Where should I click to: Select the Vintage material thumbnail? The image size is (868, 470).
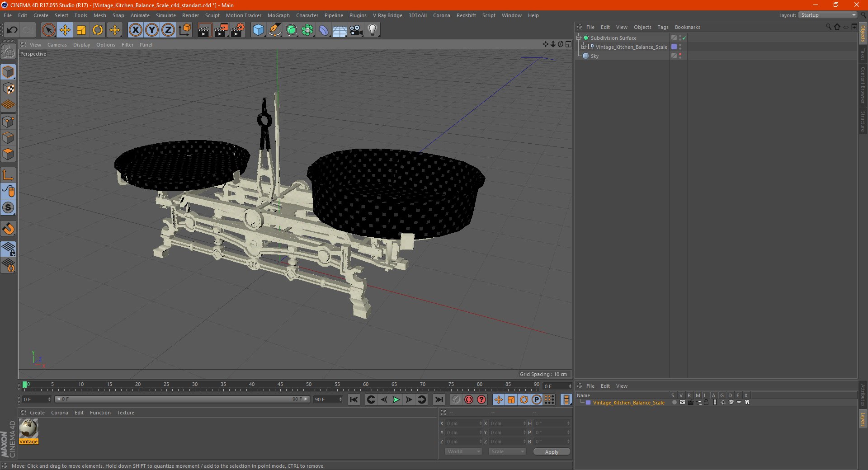pyautogui.click(x=28, y=428)
